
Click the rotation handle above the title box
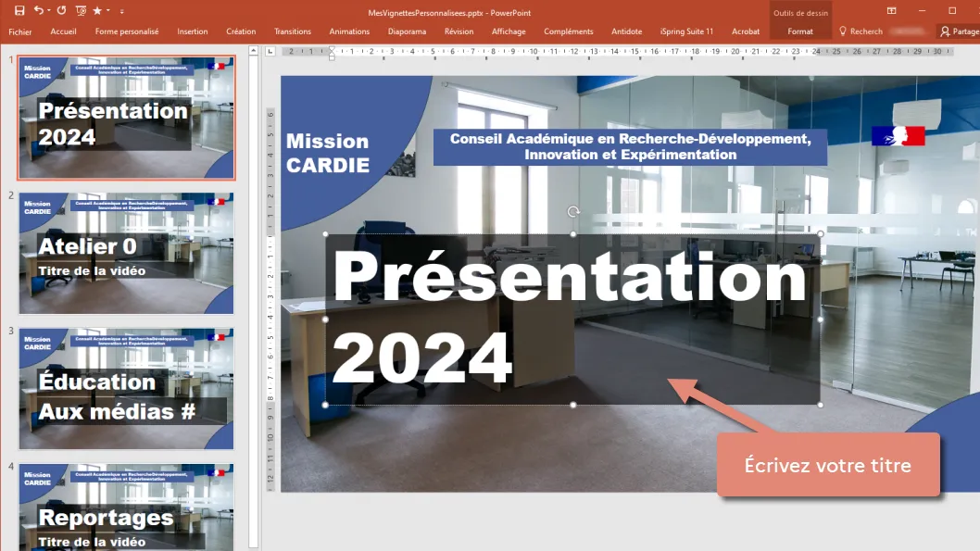coord(573,212)
